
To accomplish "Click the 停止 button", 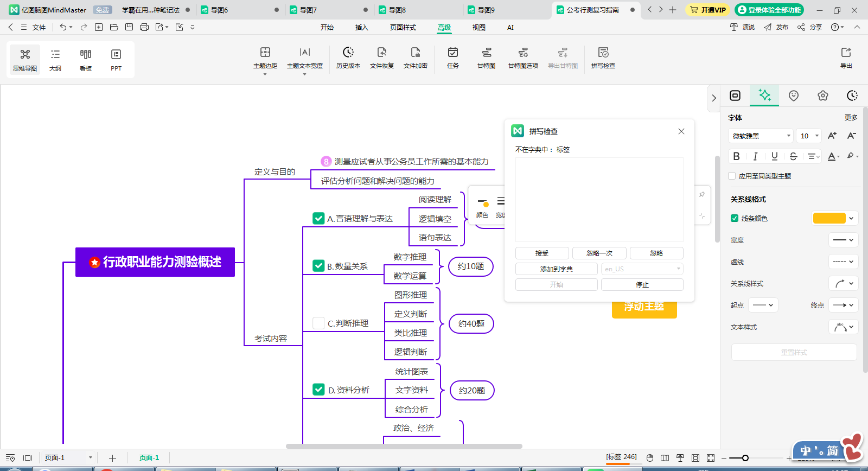I will (642, 284).
